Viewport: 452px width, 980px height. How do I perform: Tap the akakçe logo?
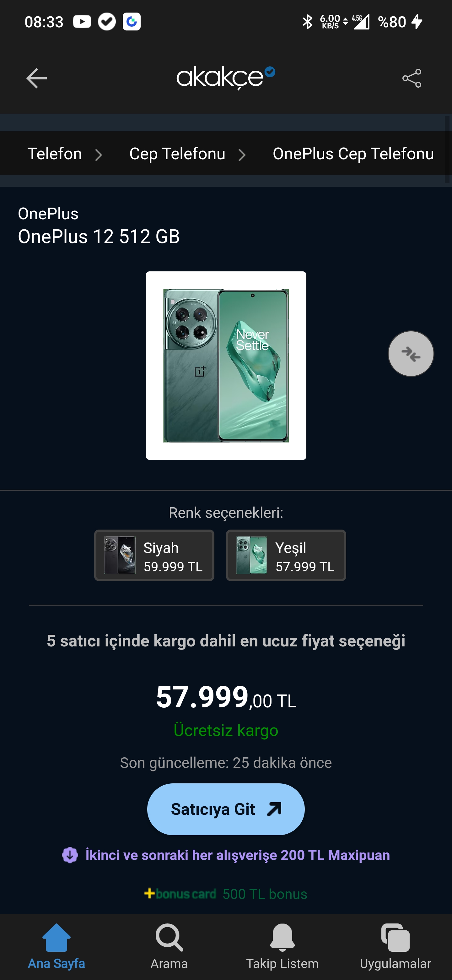point(226,78)
